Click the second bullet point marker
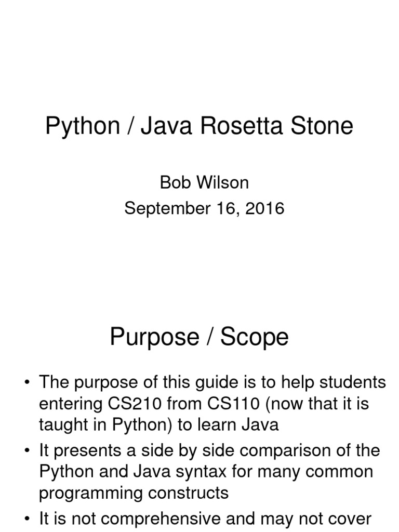Screen dimensions: 399x532 pos(27,451)
